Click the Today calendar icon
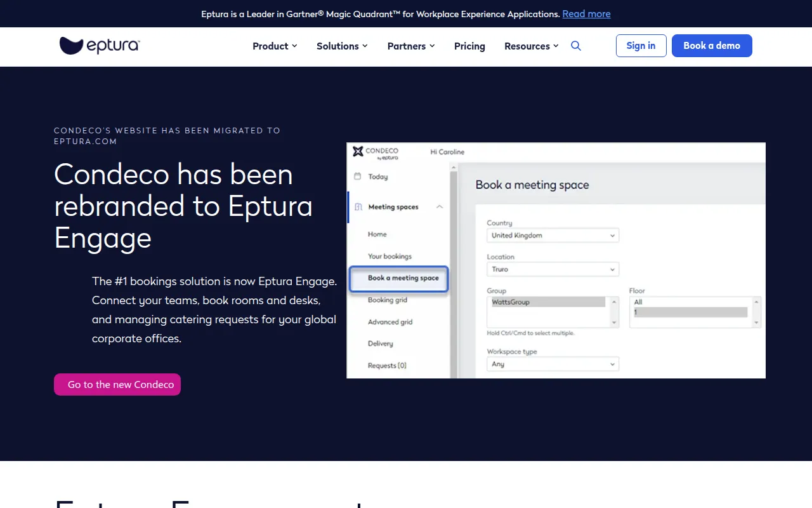The image size is (812, 508). pos(357,177)
